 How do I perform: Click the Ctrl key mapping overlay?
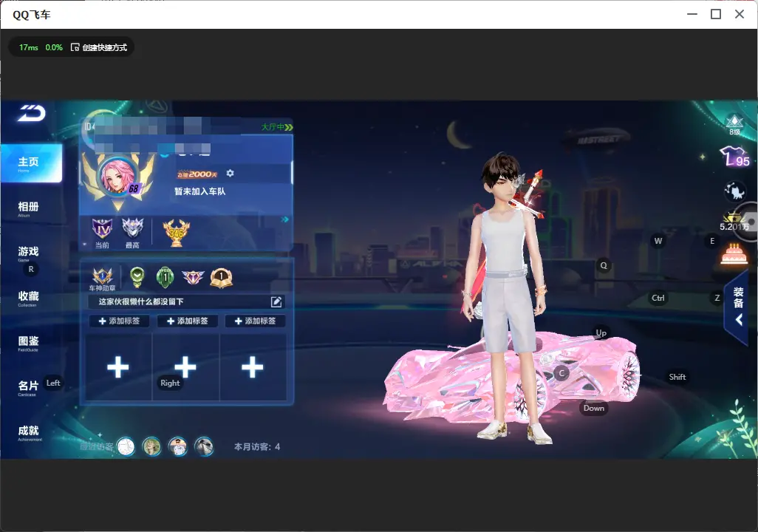pos(658,298)
